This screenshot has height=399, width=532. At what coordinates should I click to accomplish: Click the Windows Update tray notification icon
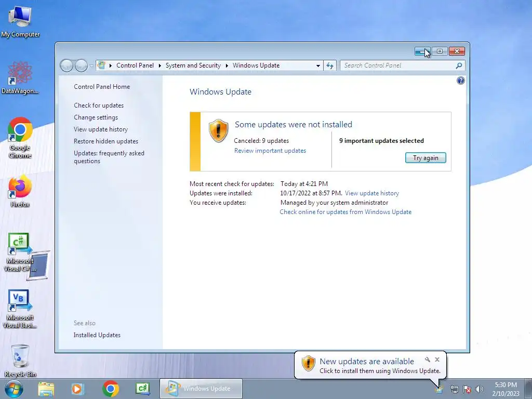coord(439,389)
